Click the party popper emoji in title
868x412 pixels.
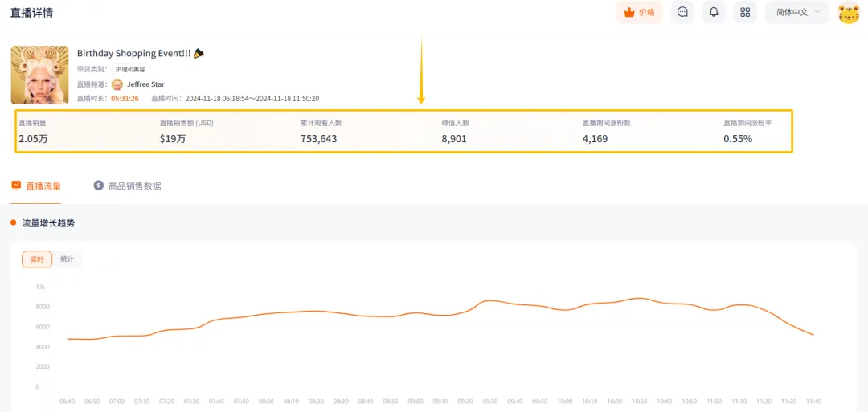(199, 53)
